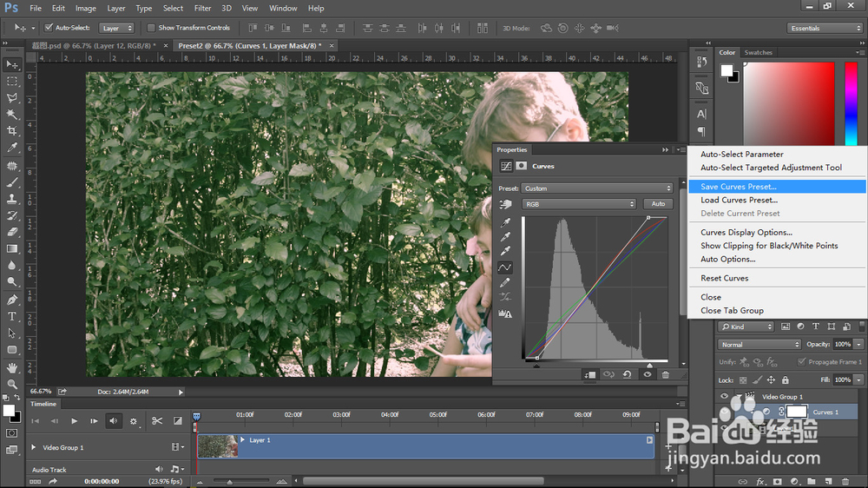868x488 pixels.
Task: Select the Hand tool
Action: click(11, 367)
